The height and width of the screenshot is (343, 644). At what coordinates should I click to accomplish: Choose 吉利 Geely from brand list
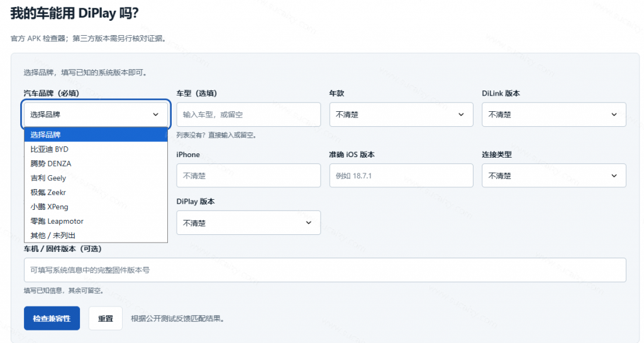pos(96,178)
